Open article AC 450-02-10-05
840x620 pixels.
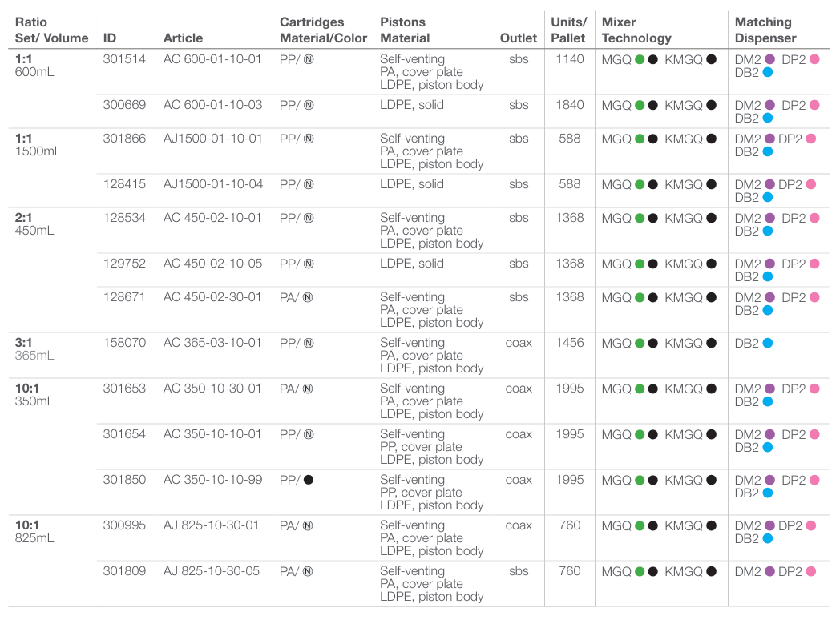(x=212, y=264)
